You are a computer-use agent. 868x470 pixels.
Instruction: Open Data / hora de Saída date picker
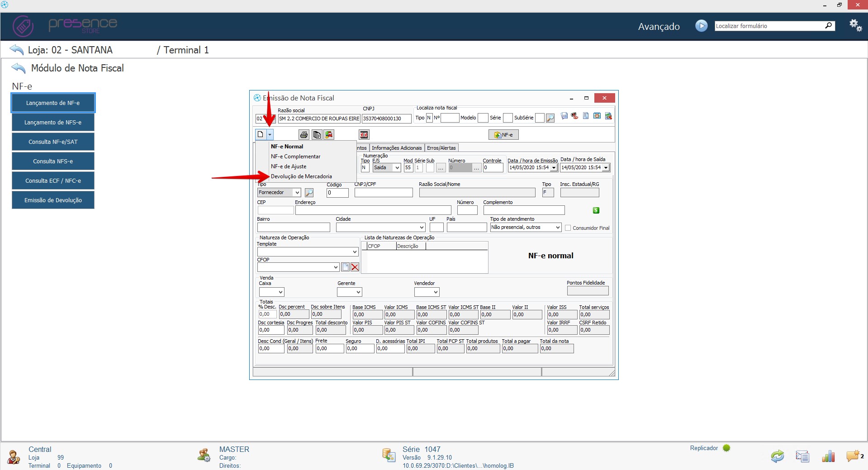(606, 168)
